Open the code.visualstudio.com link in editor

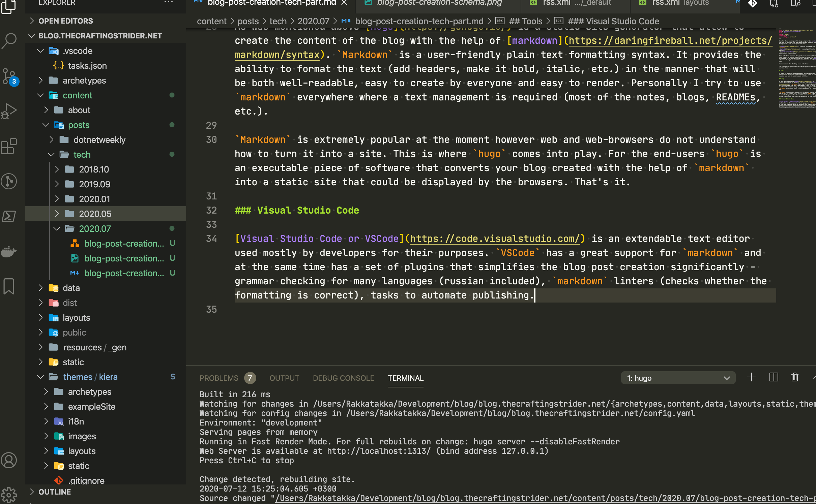point(495,239)
